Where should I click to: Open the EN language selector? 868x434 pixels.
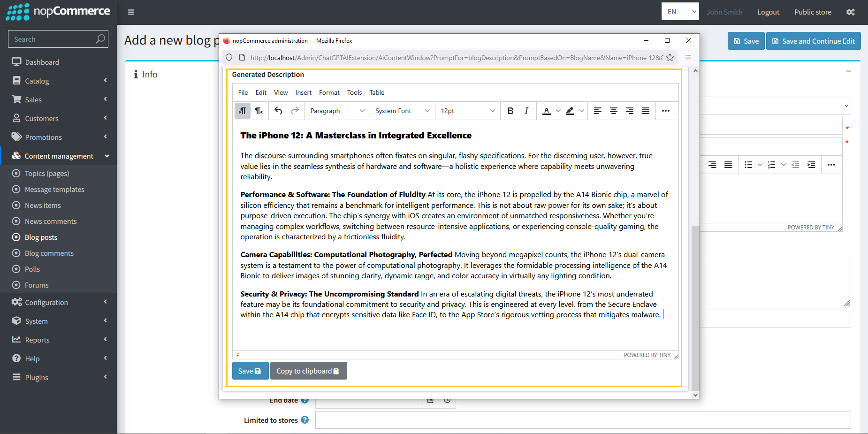click(x=680, y=11)
